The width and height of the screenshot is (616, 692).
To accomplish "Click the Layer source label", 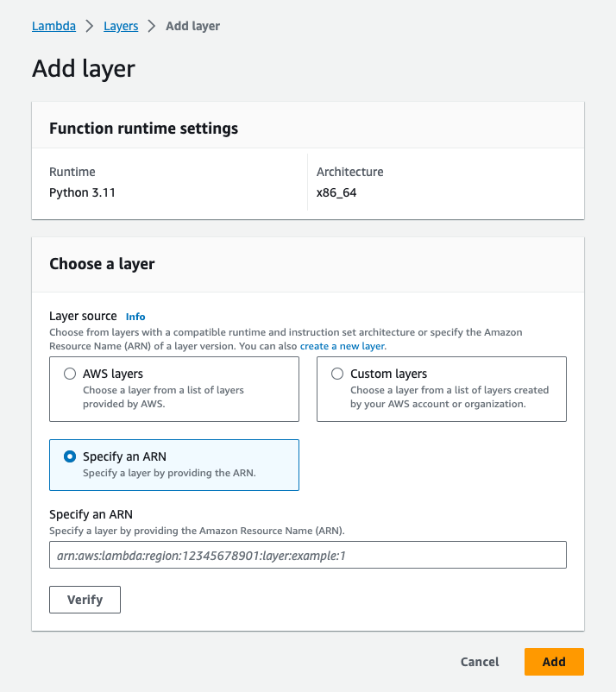I will pos(84,317).
